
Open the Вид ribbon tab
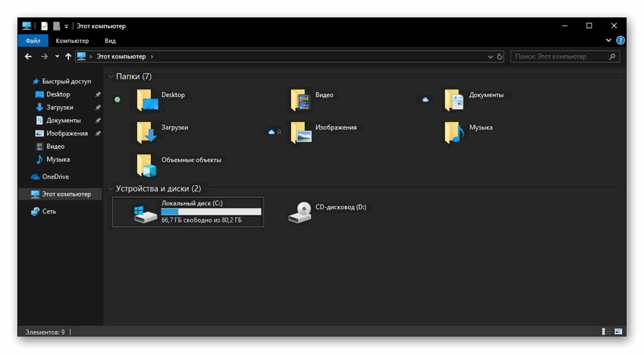[110, 41]
